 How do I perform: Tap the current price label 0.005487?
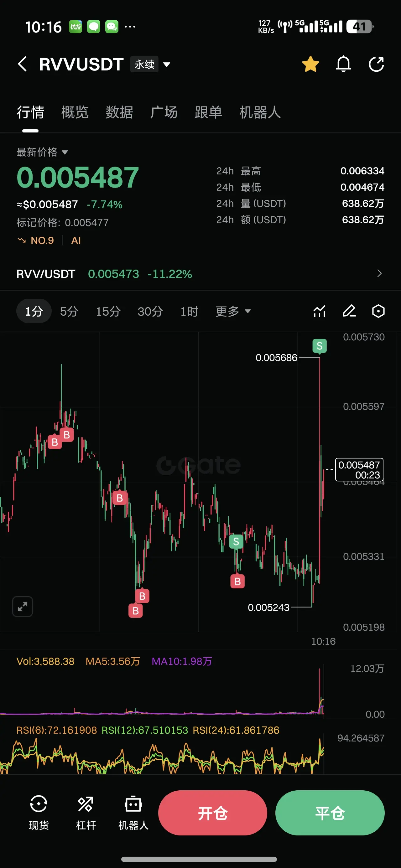click(x=359, y=469)
